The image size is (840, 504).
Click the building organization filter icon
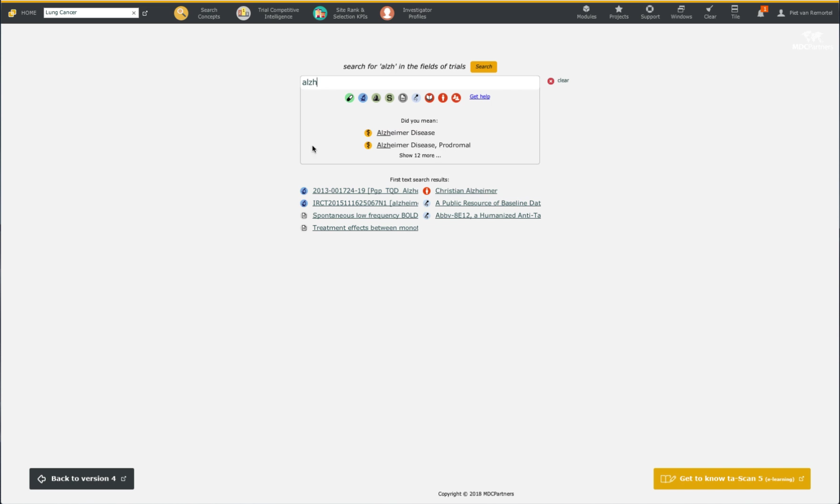[376, 98]
